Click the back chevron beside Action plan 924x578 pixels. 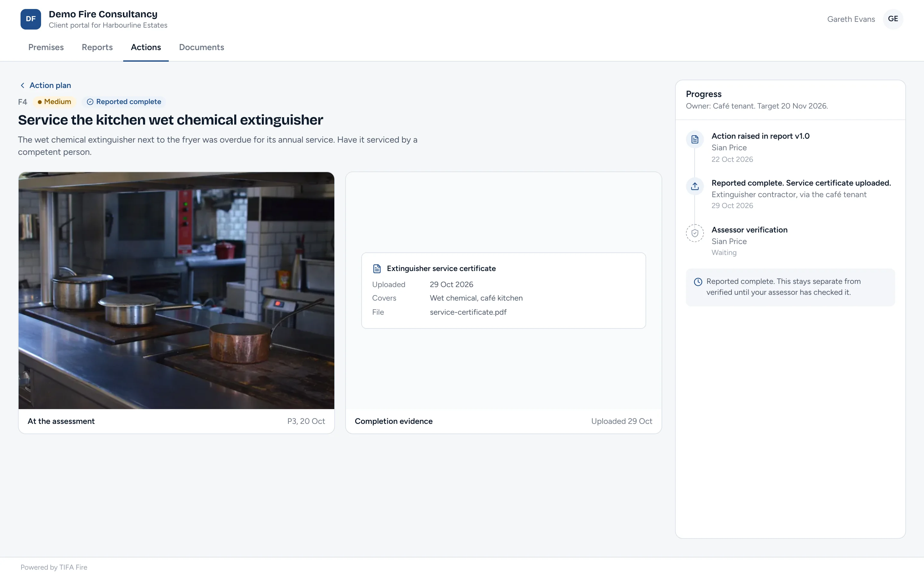pos(22,85)
